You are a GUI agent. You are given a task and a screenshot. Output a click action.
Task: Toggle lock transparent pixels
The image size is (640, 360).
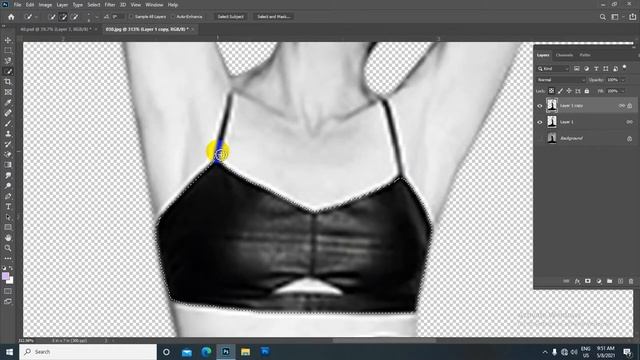pos(551,91)
